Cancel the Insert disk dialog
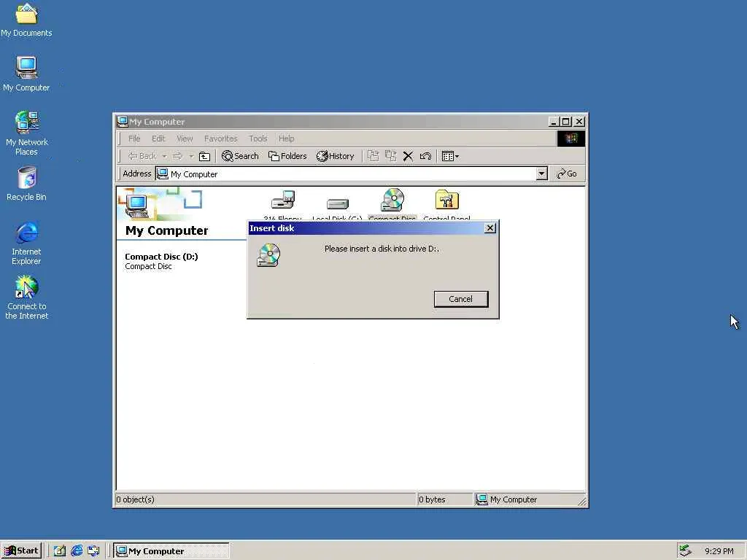 tap(461, 299)
